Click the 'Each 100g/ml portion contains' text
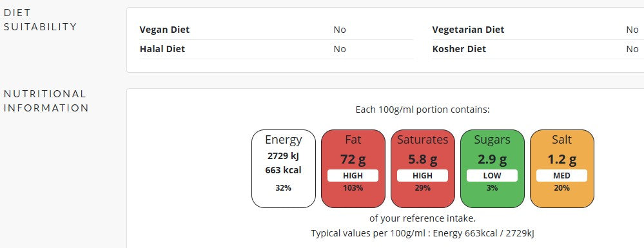644x248 pixels. coord(423,110)
